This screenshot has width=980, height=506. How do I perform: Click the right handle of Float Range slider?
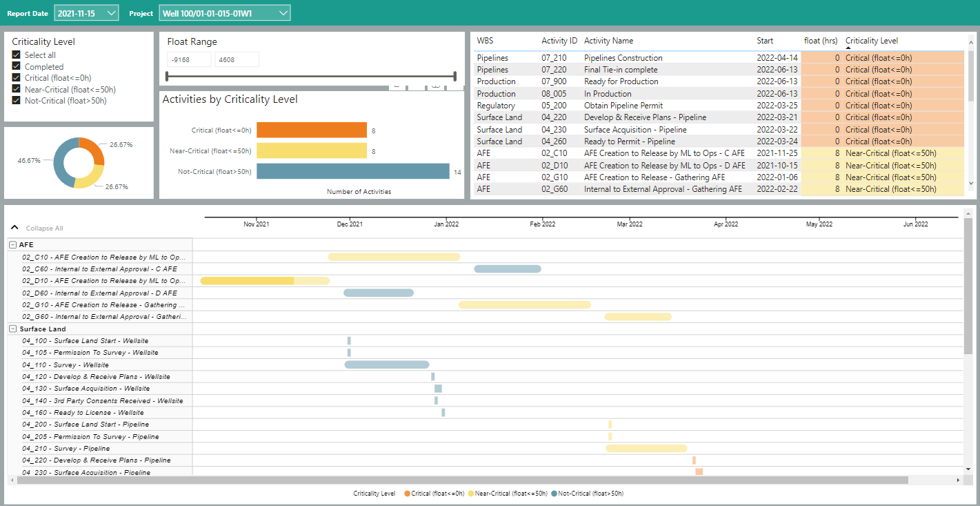(x=454, y=76)
